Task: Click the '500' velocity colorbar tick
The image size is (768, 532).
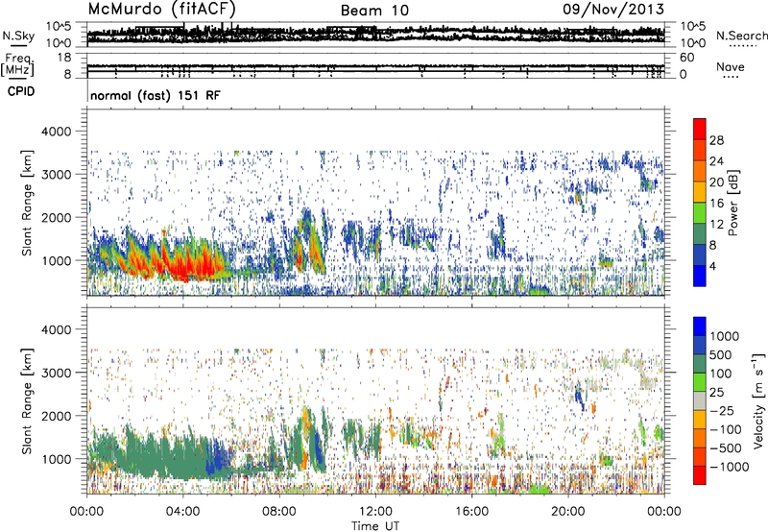Action: (x=719, y=354)
